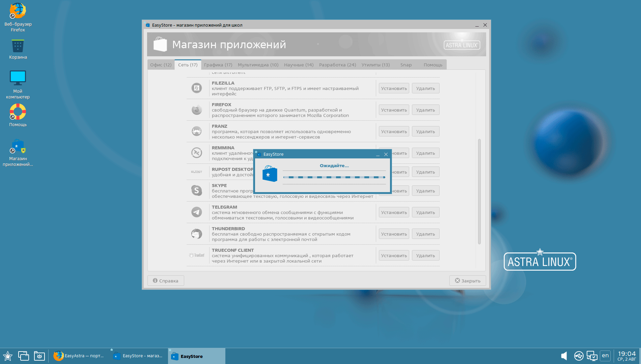
Task: Click the FILEZILLA app title text
Action: 223,83
